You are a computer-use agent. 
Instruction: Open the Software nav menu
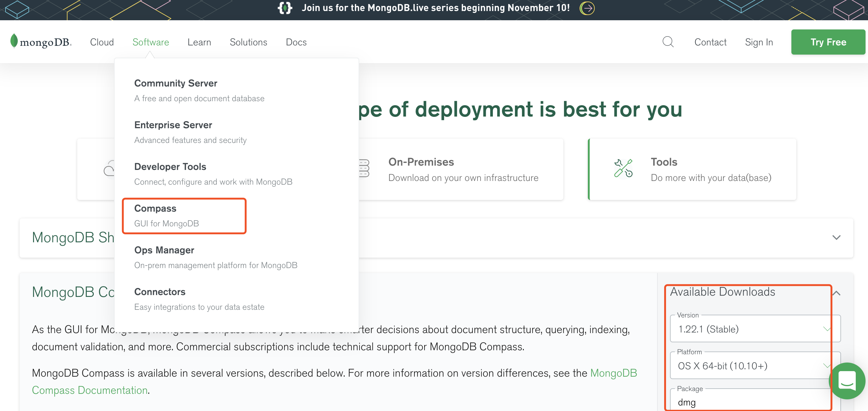[x=150, y=42]
